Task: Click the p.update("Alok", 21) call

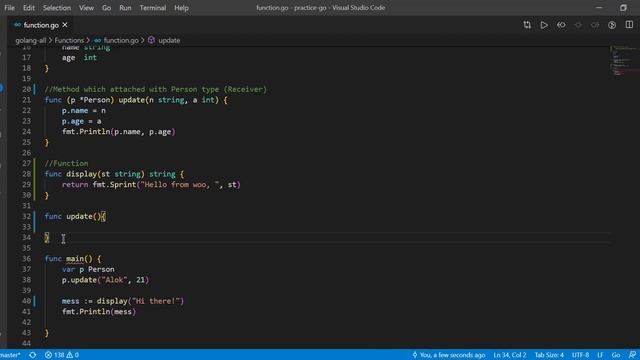Action: [x=105, y=280]
